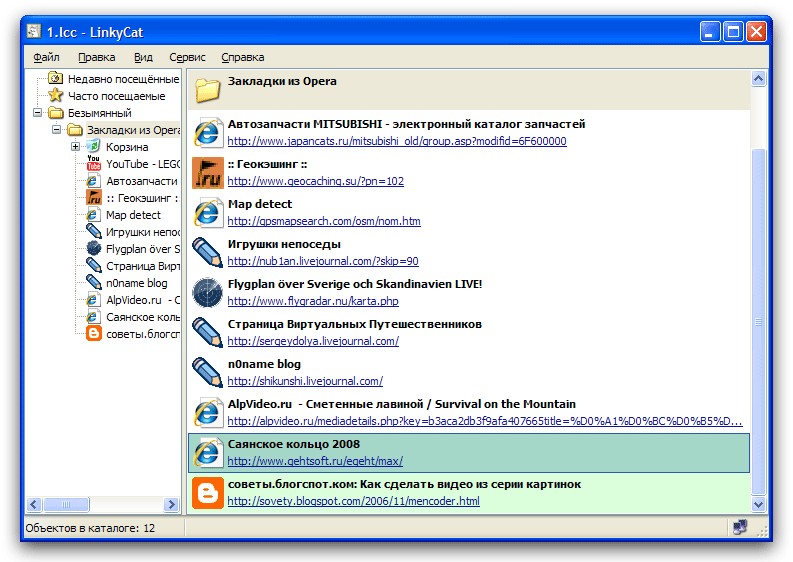
Task: Click the list scroll up arrow
Action: tap(758, 78)
